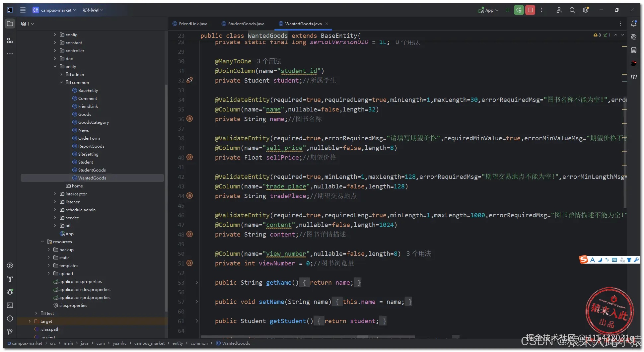The image size is (644, 352).
Task: Expand the service folder arrow
Action: 55,218
